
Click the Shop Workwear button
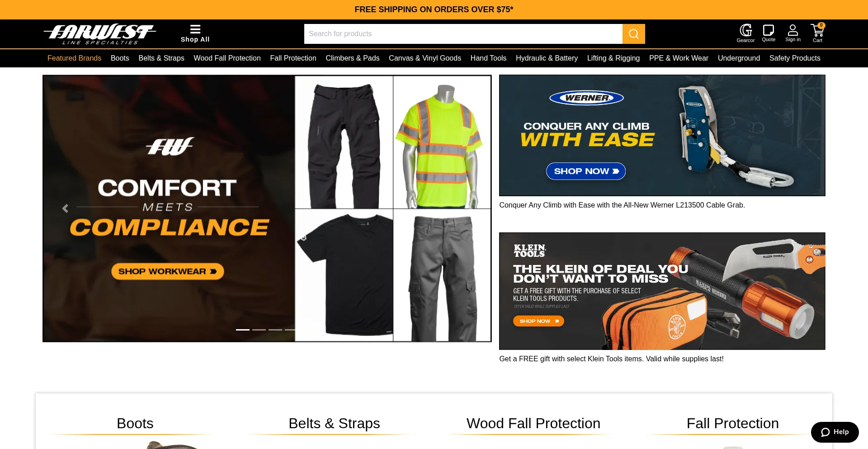pos(168,271)
